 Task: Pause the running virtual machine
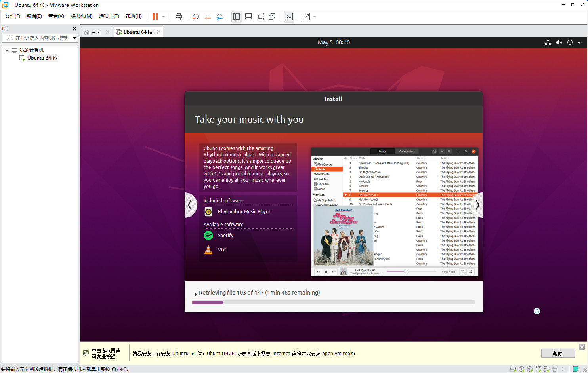[x=155, y=17]
